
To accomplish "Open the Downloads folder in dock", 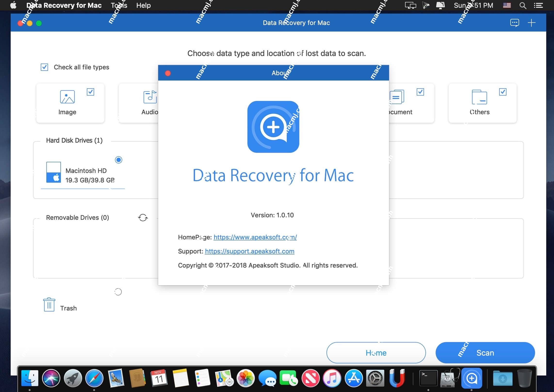I will pyautogui.click(x=503, y=378).
